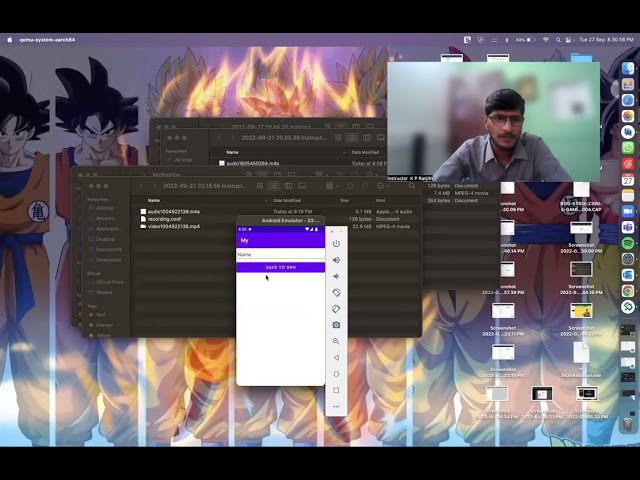Switch front Finder window to column view
The image size is (640, 480).
point(288,186)
